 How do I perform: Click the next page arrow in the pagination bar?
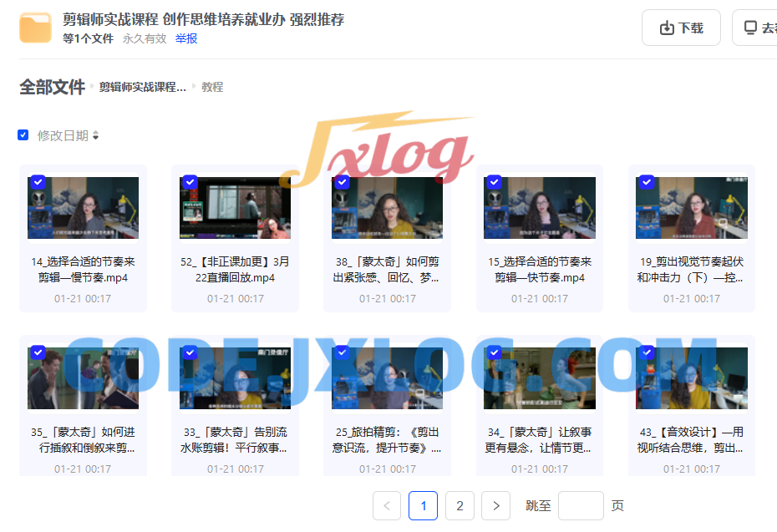coord(495,505)
